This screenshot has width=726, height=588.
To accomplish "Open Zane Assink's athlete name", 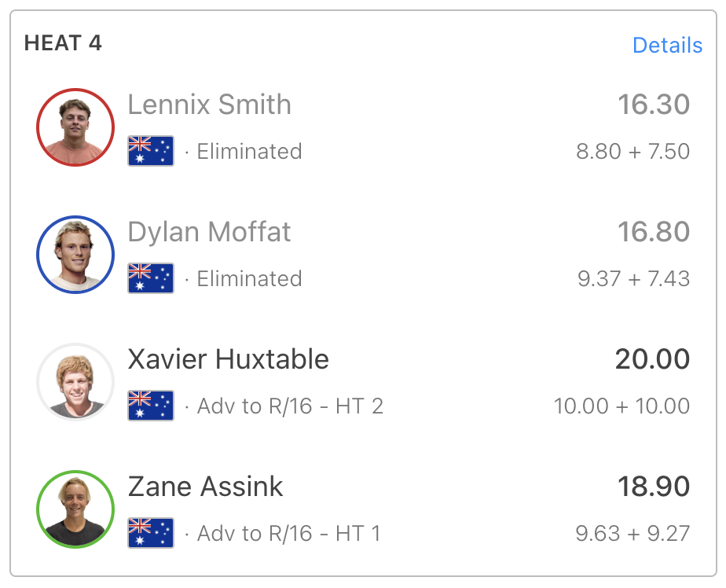I will (205, 487).
